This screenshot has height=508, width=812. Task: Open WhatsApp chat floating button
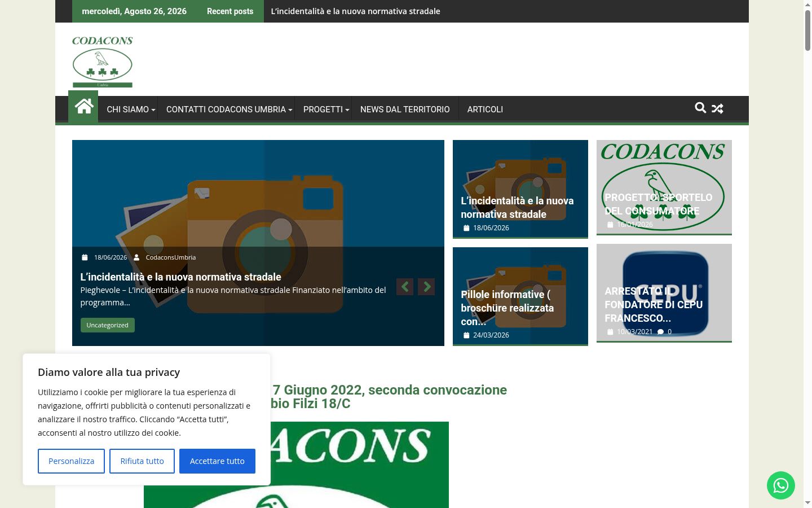pos(781,485)
